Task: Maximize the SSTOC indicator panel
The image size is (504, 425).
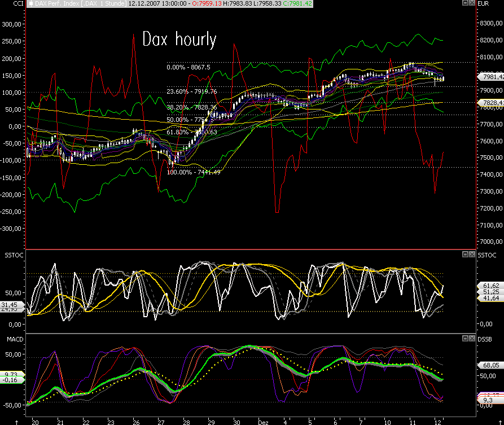Action: pyautogui.click(x=466, y=255)
